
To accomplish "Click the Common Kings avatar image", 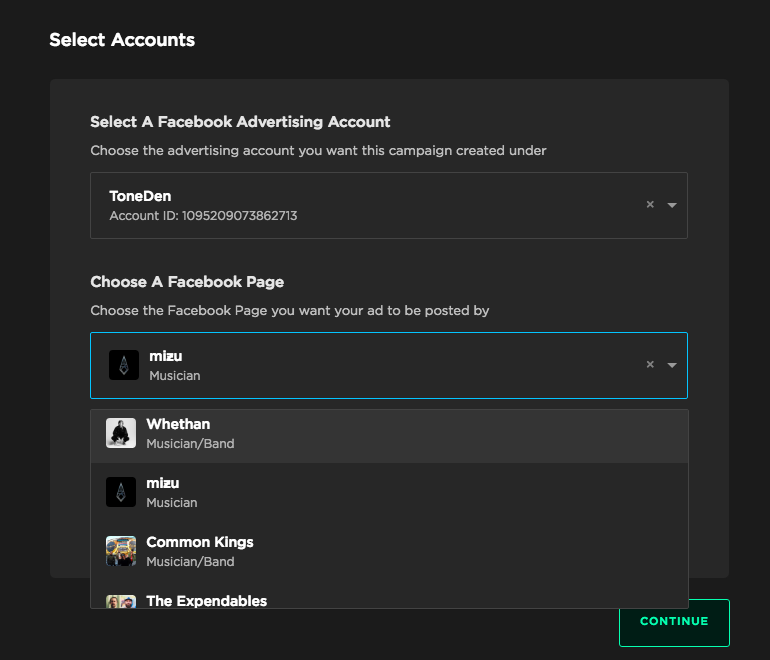I will tap(121, 551).
